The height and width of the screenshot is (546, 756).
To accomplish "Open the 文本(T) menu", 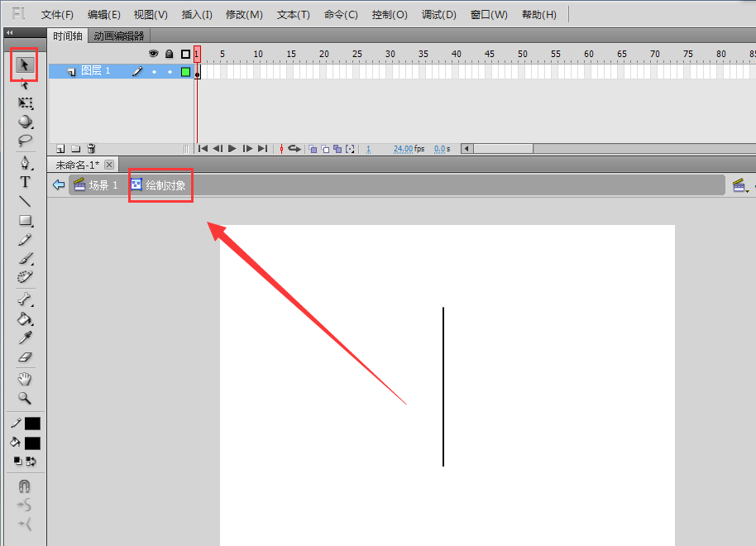I will (294, 14).
